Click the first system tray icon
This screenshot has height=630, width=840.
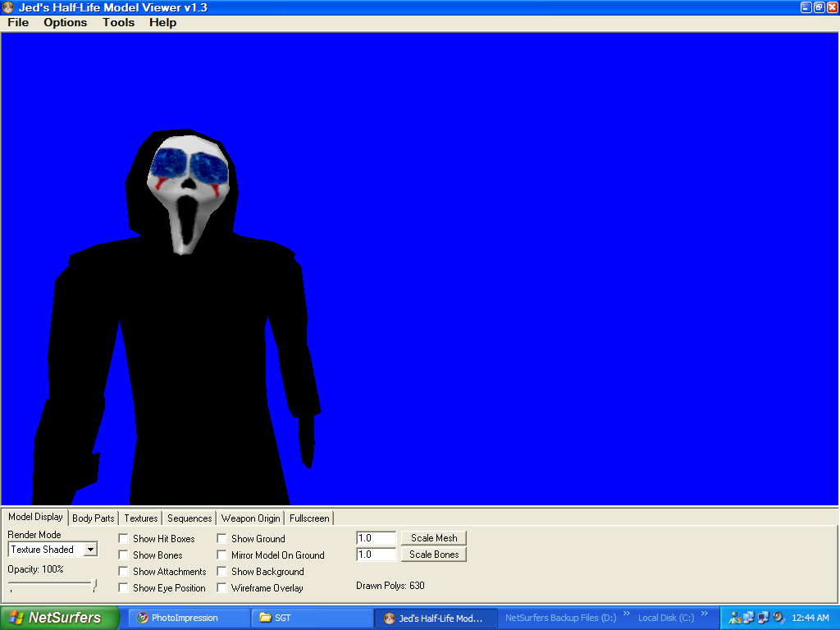click(734, 618)
